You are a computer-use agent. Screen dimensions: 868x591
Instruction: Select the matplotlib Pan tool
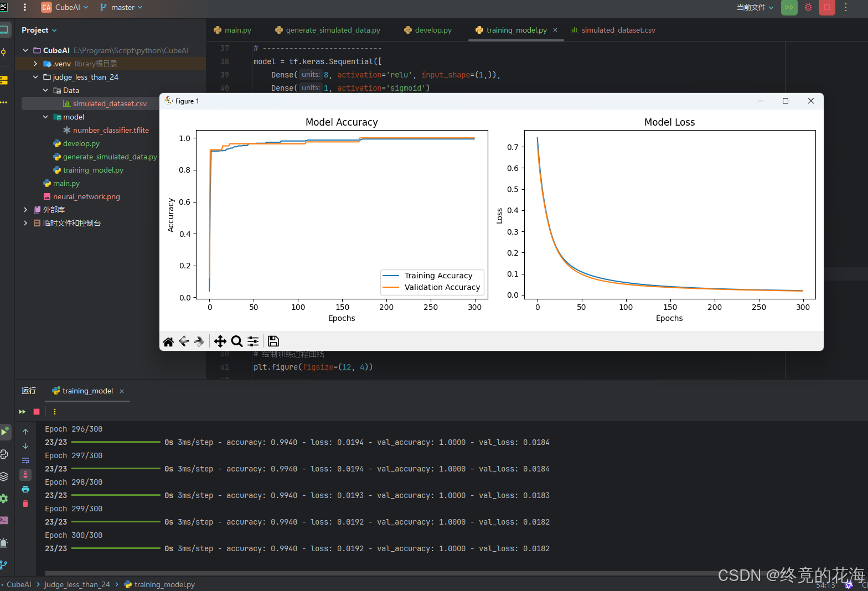220,341
